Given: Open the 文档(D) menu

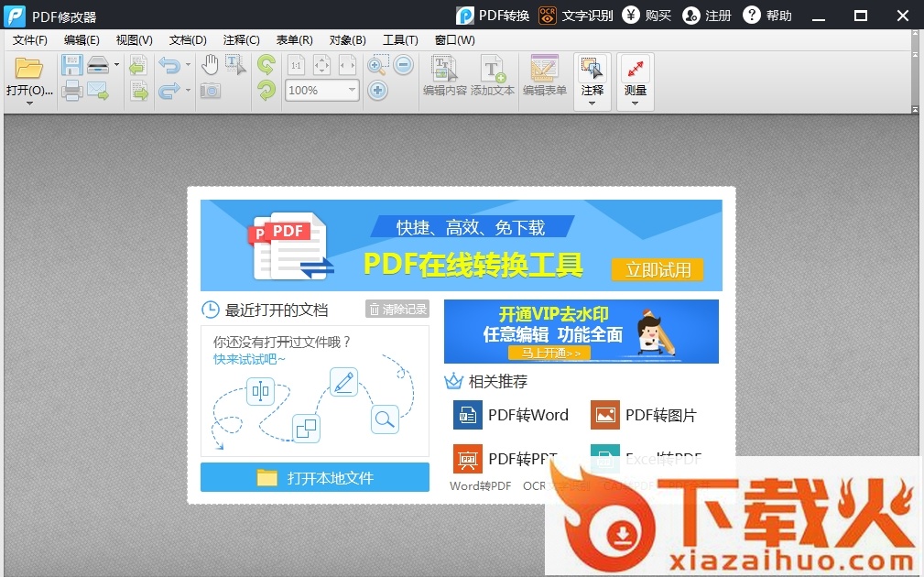Looking at the screenshot, I should 188,40.
